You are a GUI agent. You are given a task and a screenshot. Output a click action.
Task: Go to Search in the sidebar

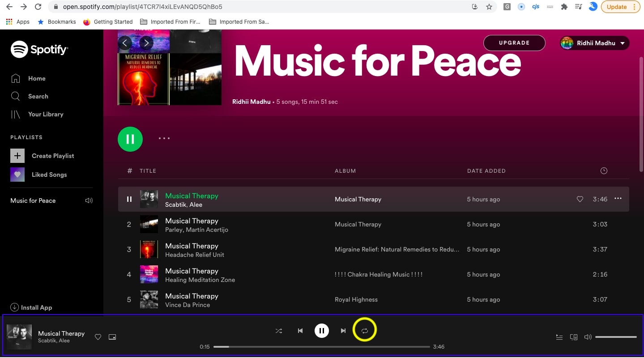pos(38,96)
